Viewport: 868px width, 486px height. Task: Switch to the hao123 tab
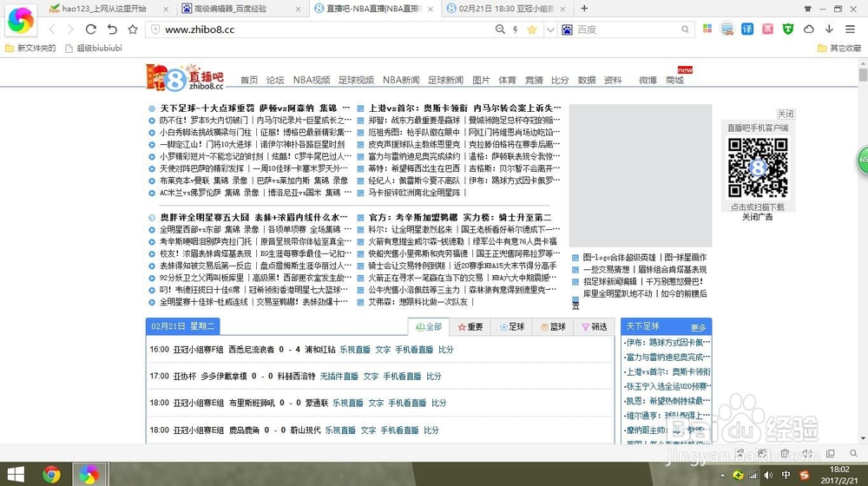(103, 9)
